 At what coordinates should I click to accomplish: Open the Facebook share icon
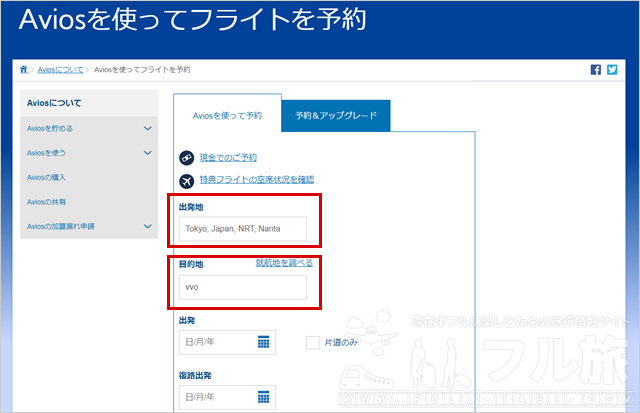[x=596, y=70]
